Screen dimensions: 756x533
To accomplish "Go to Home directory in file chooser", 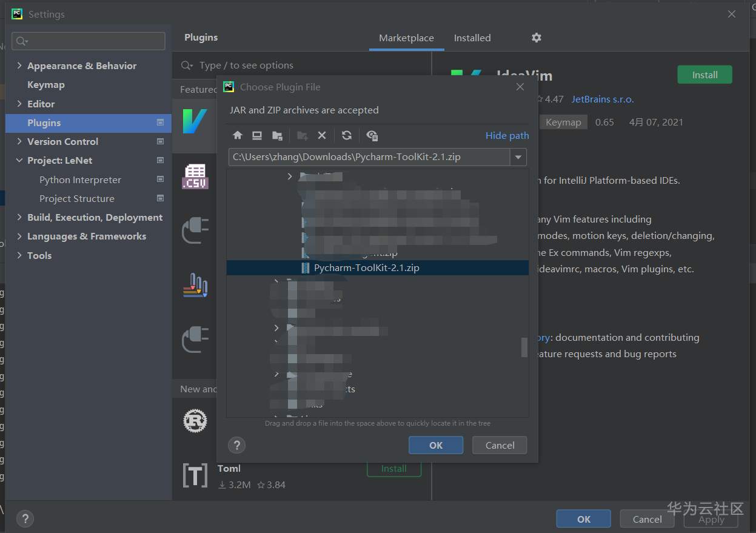I will click(x=238, y=135).
